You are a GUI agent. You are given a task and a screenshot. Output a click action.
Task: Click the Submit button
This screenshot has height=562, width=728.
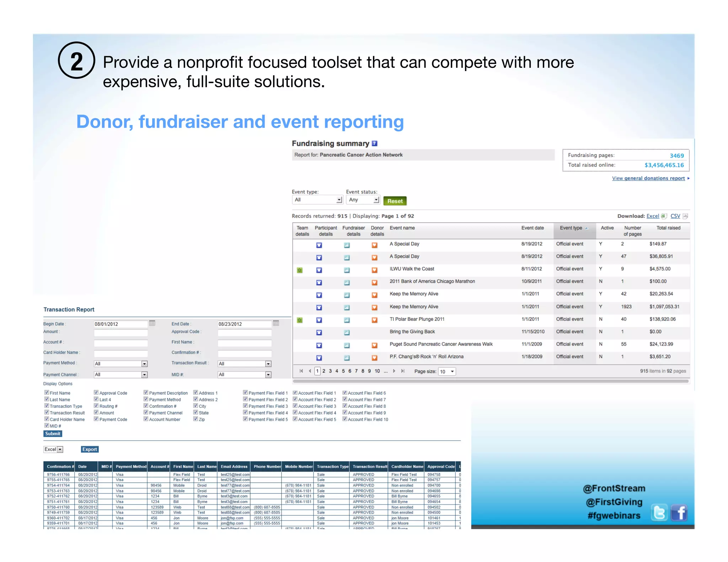(x=53, y=434)
